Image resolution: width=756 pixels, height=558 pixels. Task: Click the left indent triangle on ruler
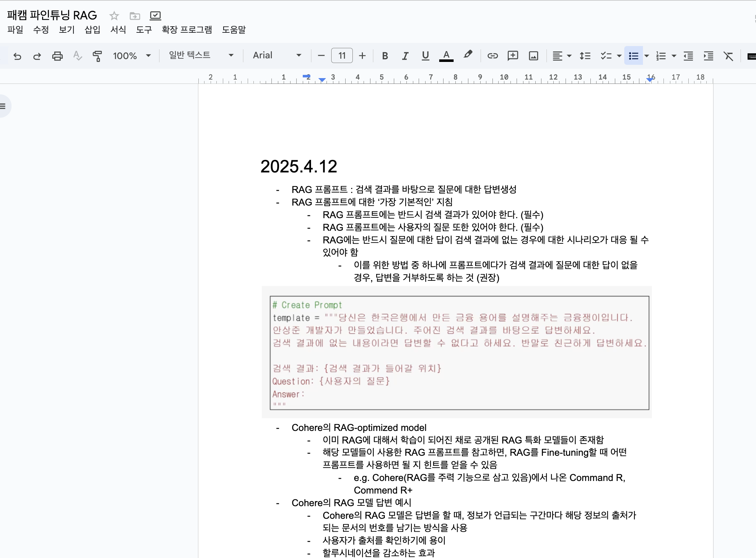[323, 80]
